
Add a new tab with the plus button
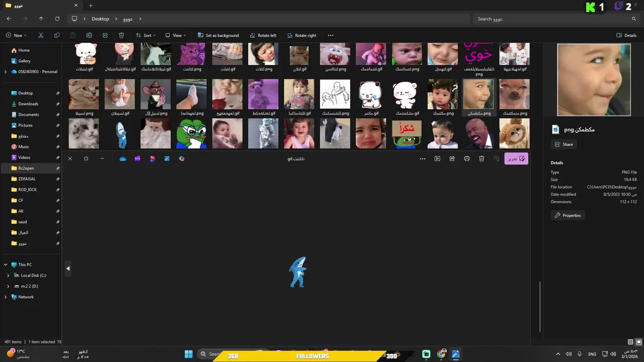pyautogui.click(x=91, y=6)
